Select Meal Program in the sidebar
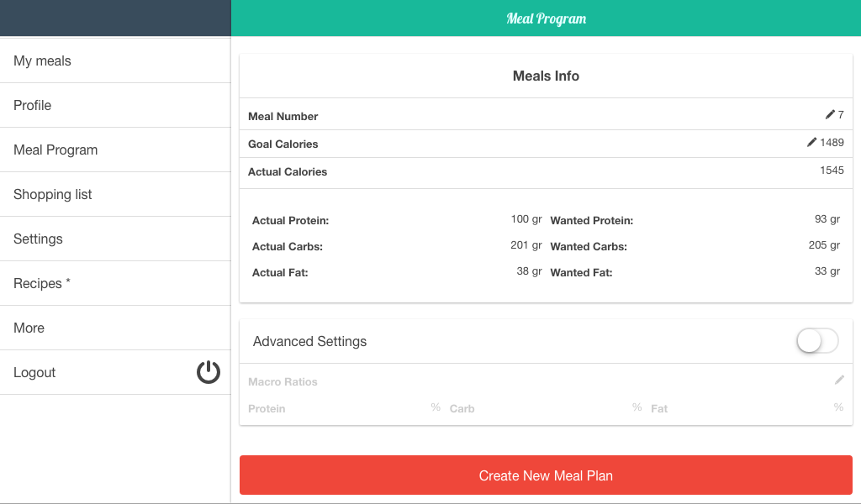Screen dimensions: 861x504 (x=115, y=150)
